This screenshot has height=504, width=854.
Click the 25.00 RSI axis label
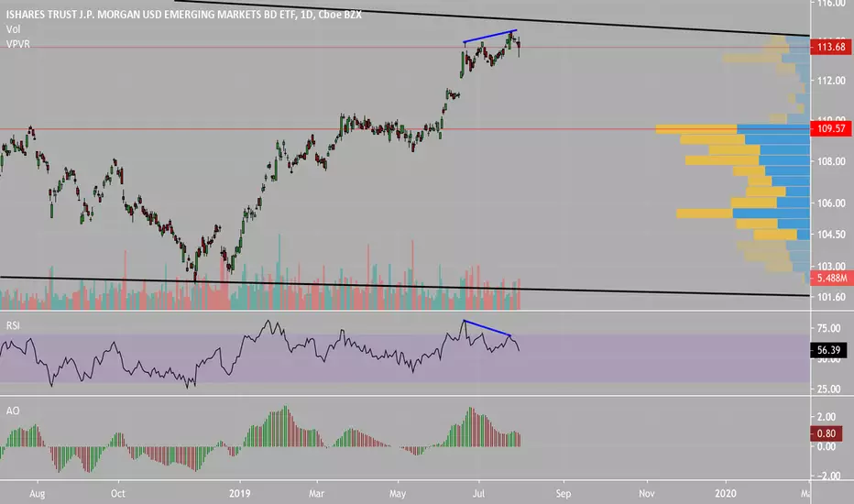[829, 389]
